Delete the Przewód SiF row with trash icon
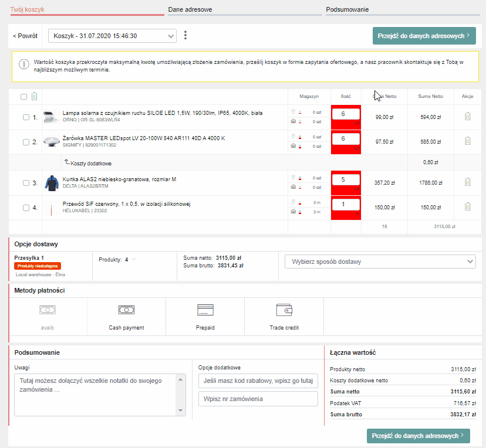Image resolution: width=486 pixels, height=448 pixels. tap(467, 207)
